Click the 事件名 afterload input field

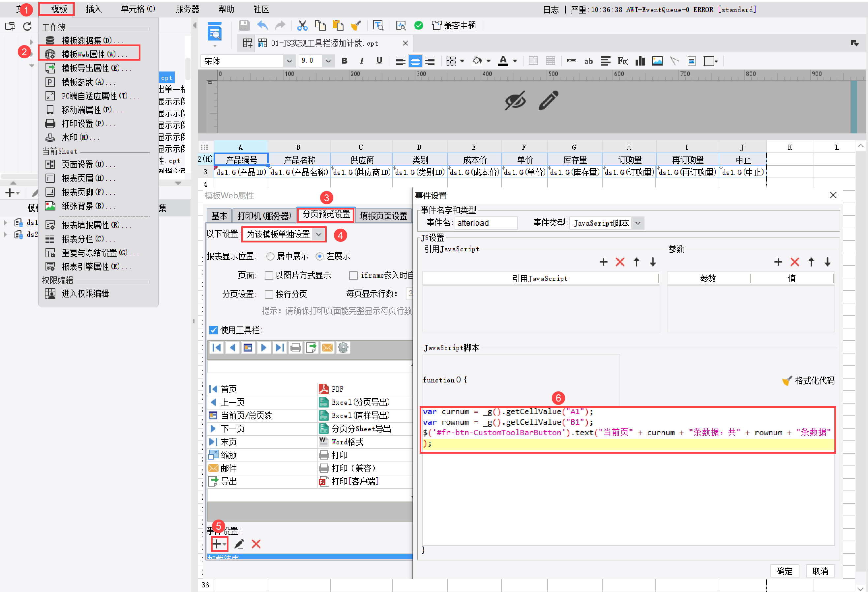click(486, 223)
